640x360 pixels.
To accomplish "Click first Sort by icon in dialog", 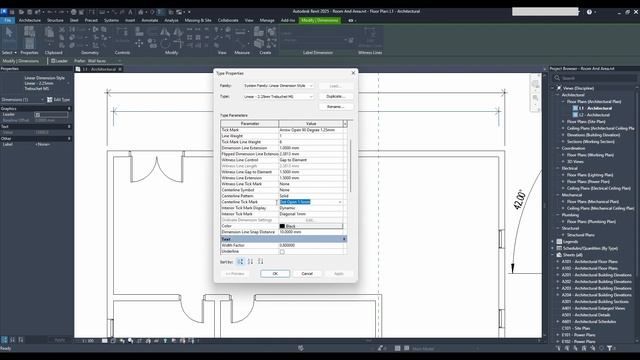I will [240, 262].
